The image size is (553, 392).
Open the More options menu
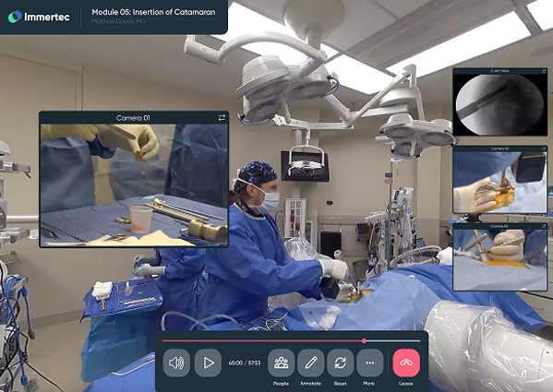click(370, 362)
